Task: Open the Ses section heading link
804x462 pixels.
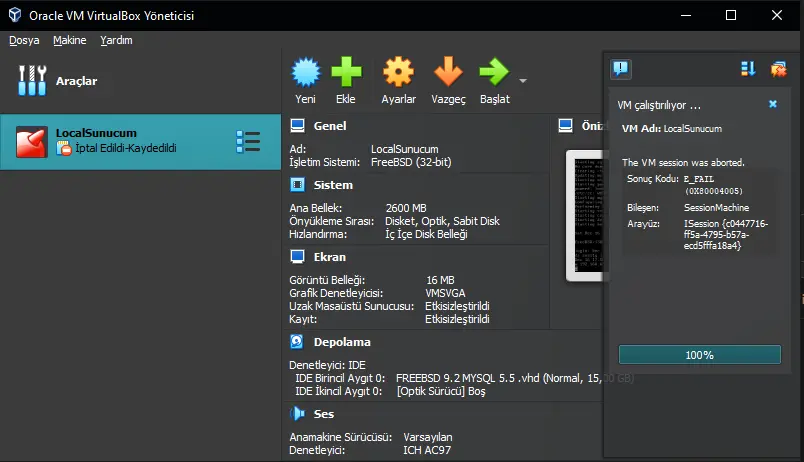Action: click(x=324, y=413)
